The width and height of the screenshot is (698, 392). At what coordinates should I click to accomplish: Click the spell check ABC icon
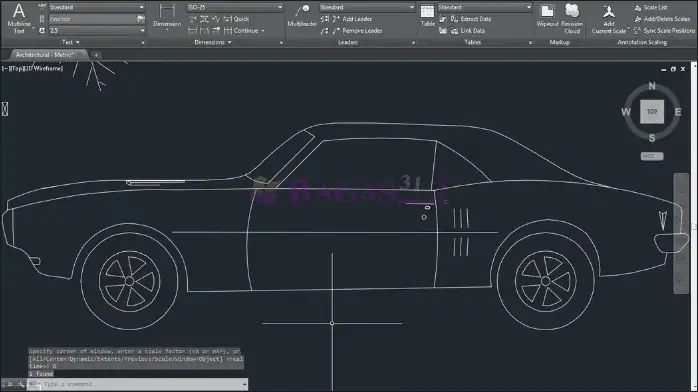[42, 6]
